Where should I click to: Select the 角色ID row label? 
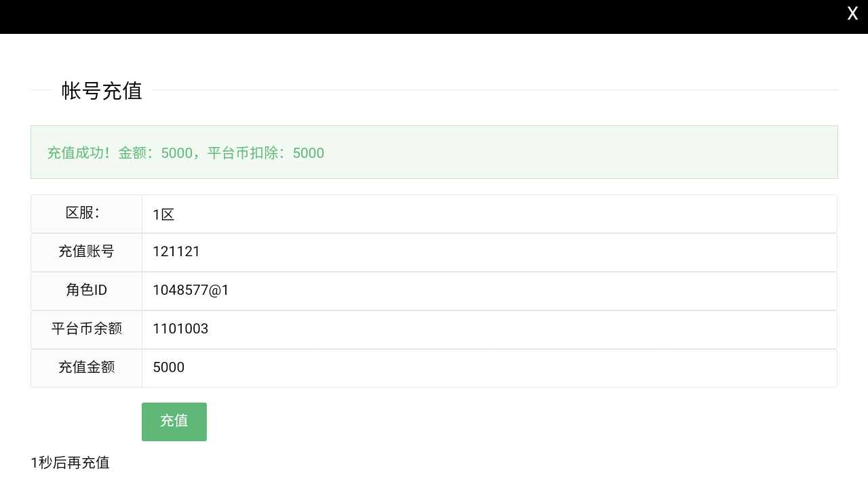[86, 291]
